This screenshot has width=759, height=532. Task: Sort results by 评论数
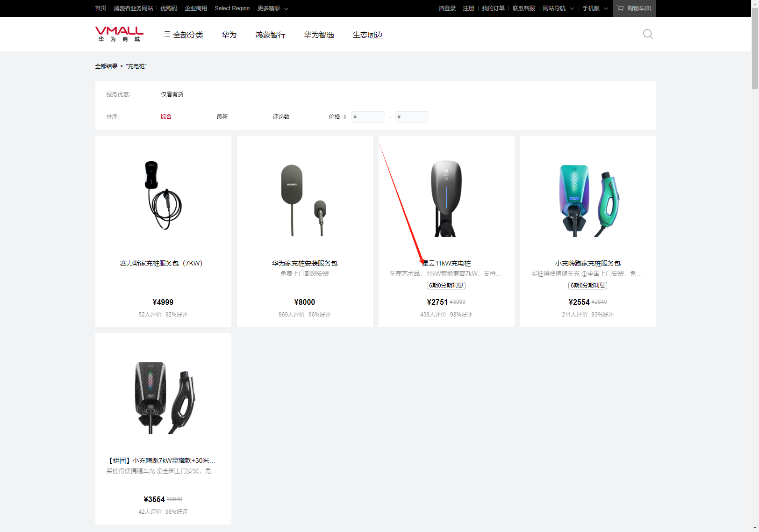pos(281,117)
